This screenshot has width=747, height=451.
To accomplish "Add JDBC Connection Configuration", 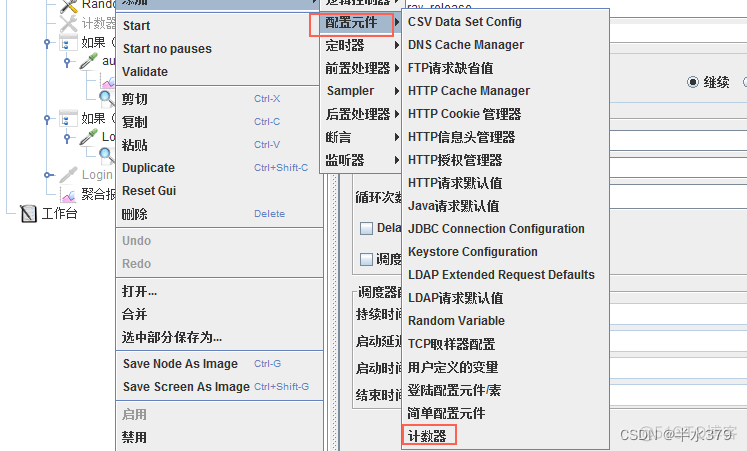I will pos(505,229).
